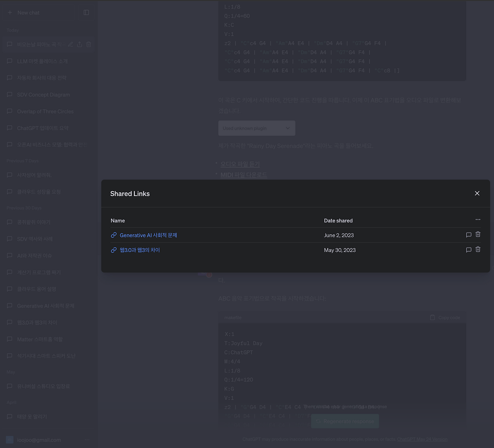Screen dimensions: 494x448
Task: Open the Generative AI 사회적 문제 shared link
Action: coord(148,235)
